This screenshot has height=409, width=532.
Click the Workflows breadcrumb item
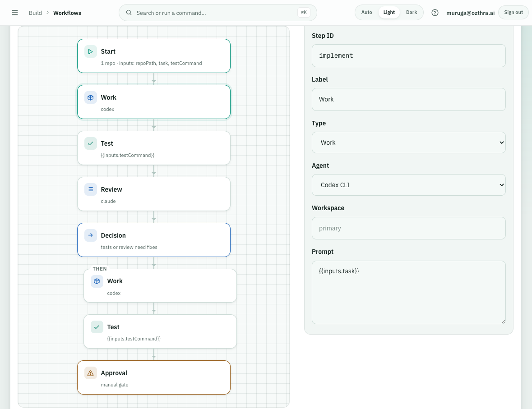point(67,13)
